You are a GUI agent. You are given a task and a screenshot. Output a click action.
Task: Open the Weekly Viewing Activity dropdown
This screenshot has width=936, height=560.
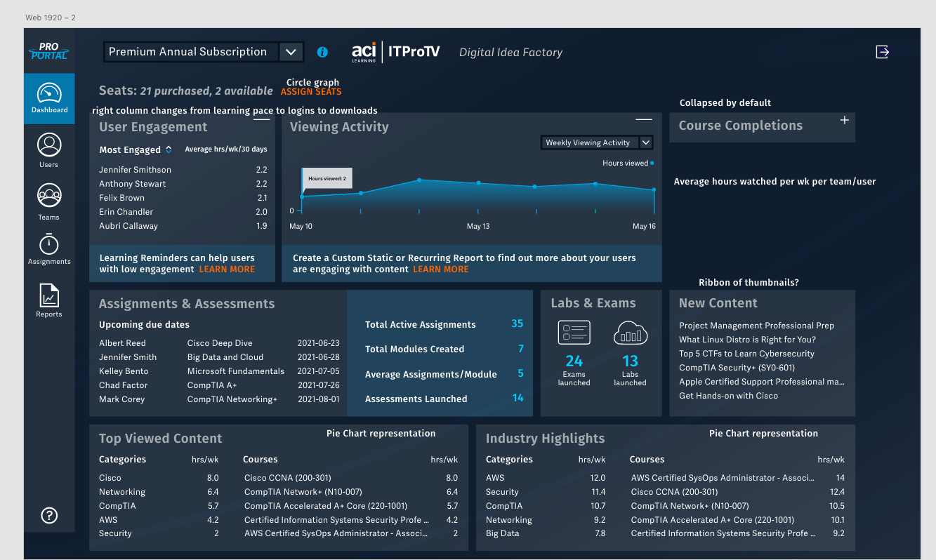tap(597, 142)
